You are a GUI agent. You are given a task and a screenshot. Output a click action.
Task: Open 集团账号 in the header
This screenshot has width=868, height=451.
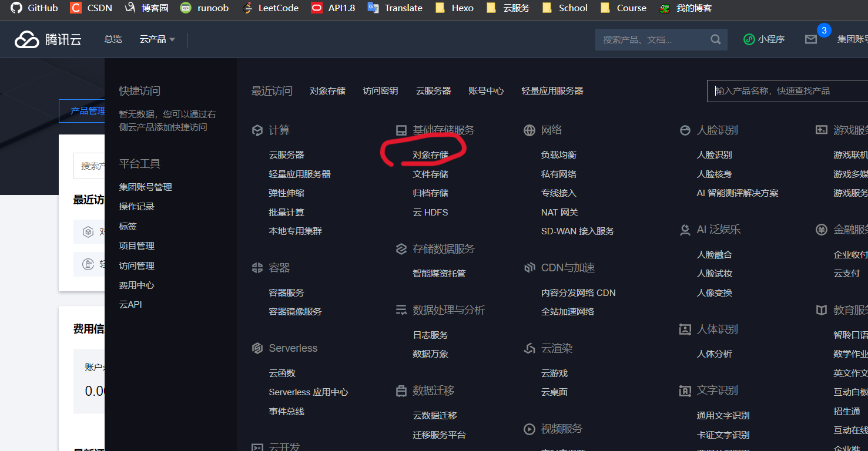852,39
